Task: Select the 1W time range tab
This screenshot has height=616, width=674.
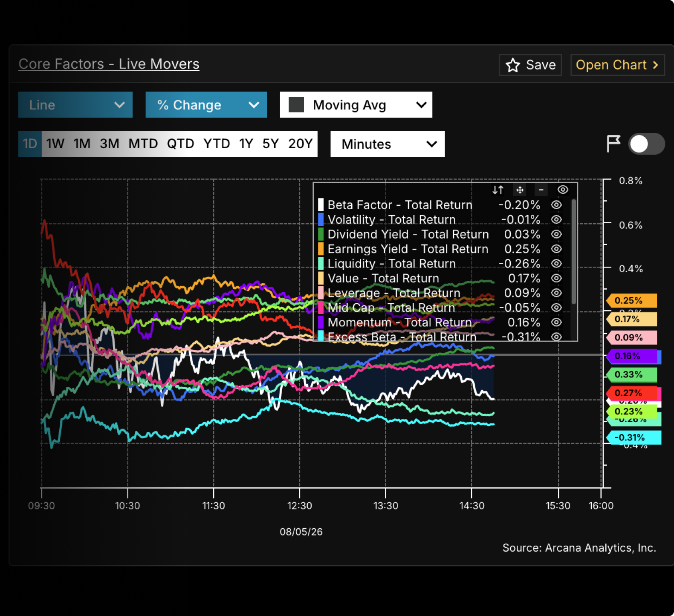Action: 55,144
